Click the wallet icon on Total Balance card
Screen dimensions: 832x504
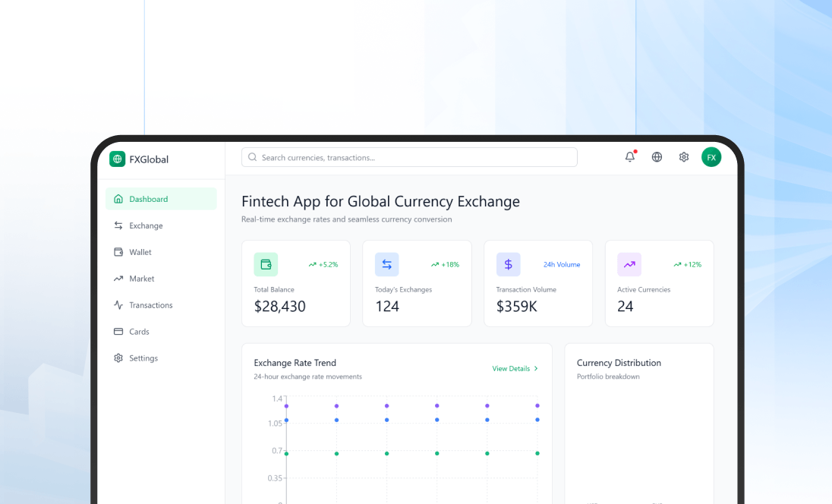tap(265, 264)
